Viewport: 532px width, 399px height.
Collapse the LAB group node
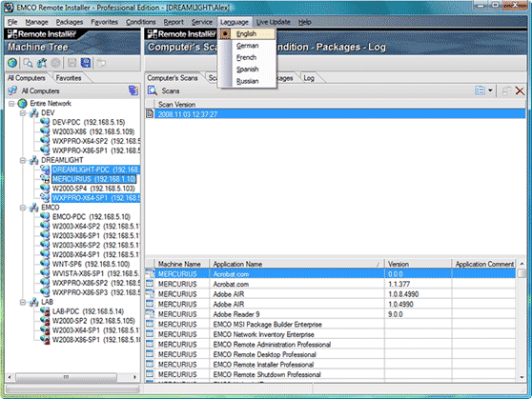click(23, 302)
